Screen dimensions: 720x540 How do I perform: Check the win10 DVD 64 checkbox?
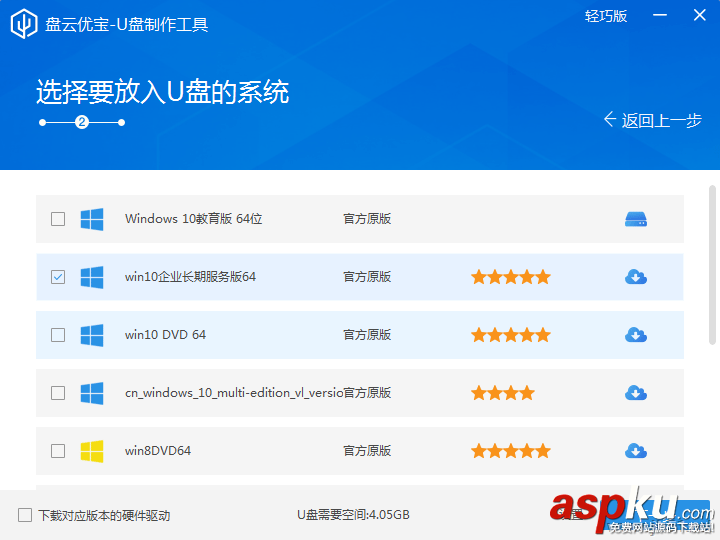[58, 335]
